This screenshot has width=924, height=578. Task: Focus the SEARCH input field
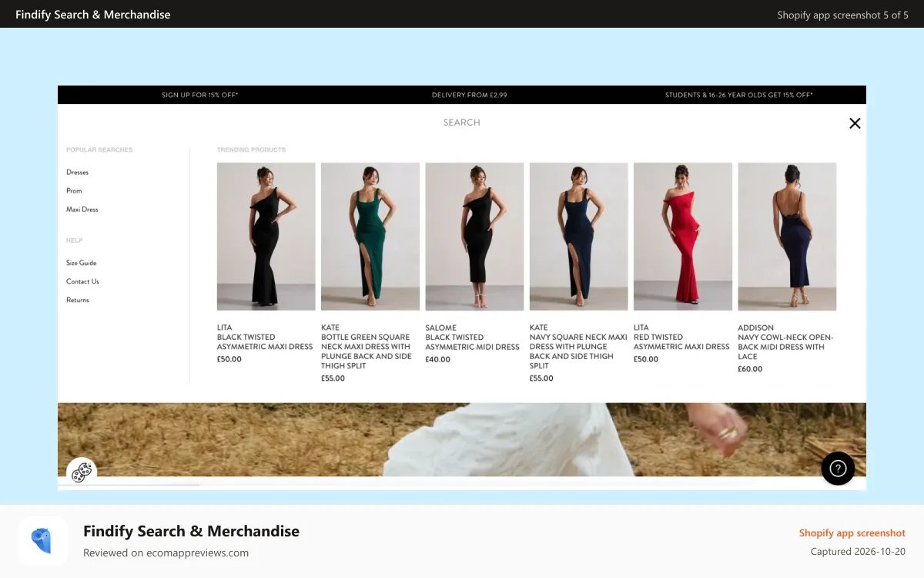461,123
